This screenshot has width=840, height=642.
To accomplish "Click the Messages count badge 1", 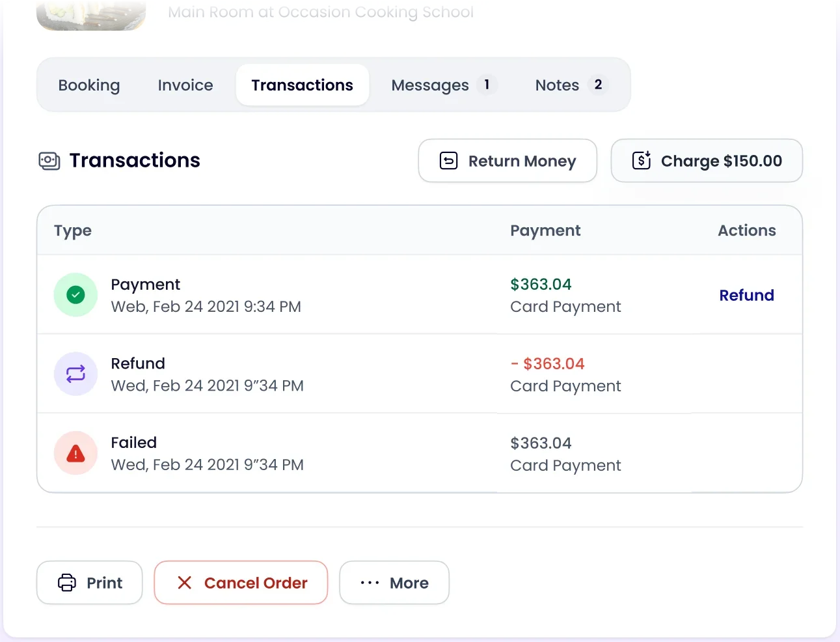I will click(487, 85).
